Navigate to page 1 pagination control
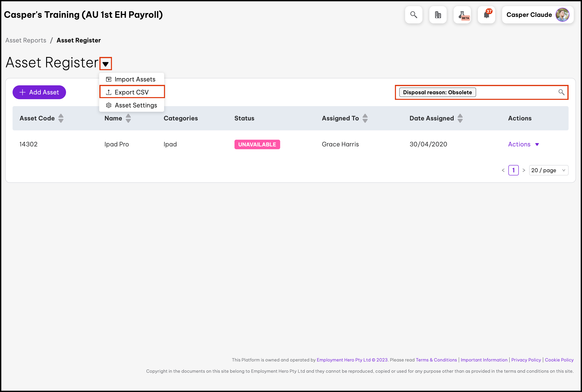 pyautogui.click(x=514, y=170)
